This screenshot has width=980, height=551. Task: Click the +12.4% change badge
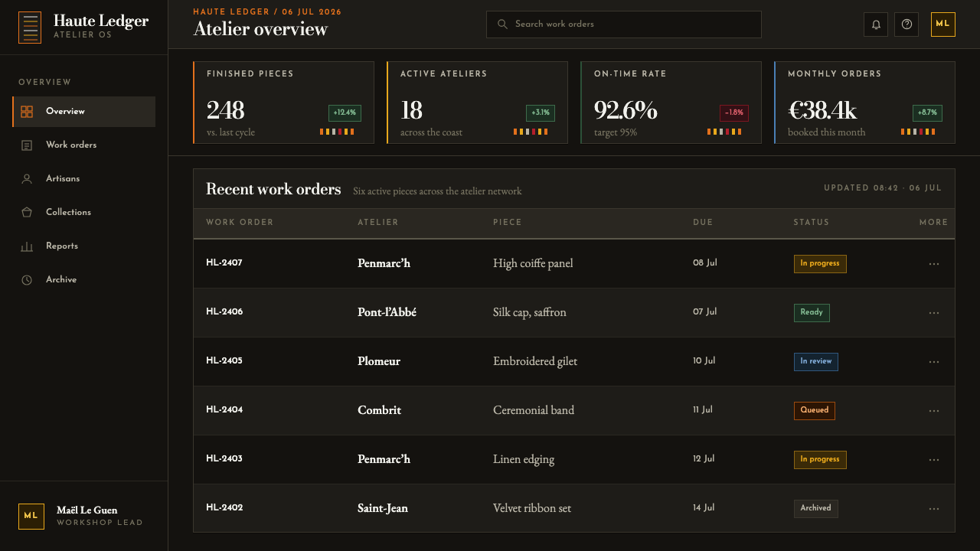click(x=345, y=113)
